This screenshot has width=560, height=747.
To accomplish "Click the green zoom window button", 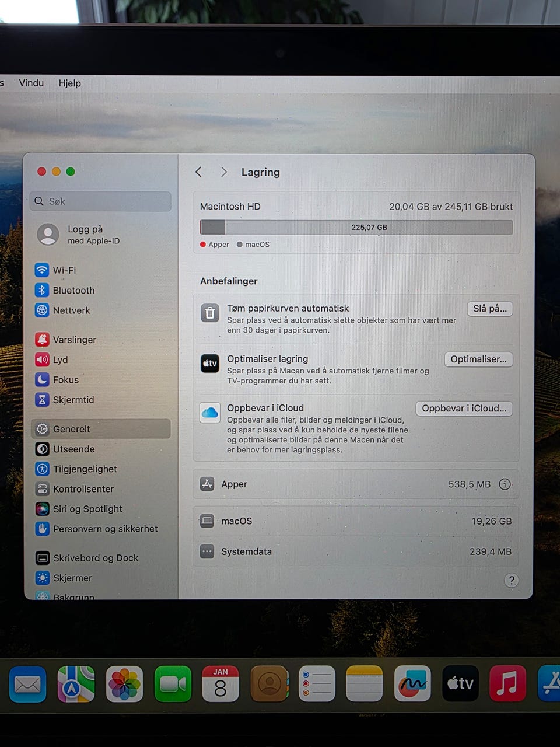I will click(71, 172).
